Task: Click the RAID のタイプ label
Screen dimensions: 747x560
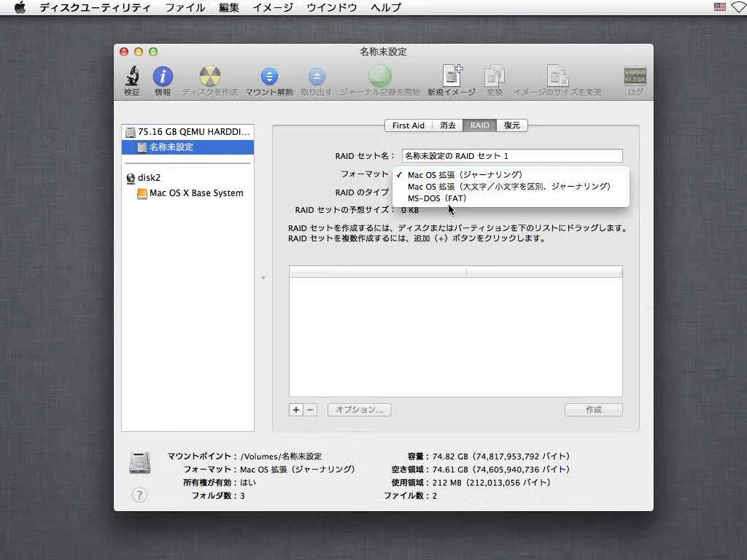Action: (362, 192)
